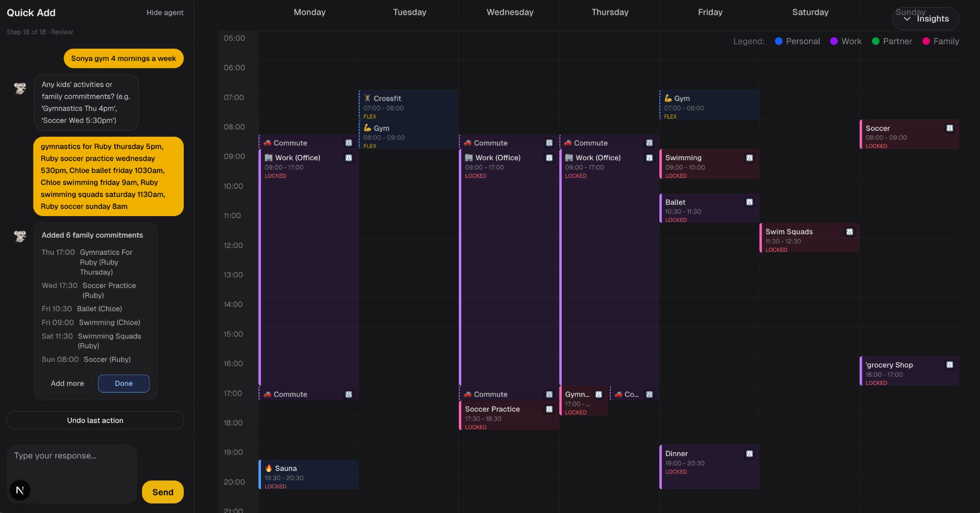Click the building icon on Thursday's Work (Office) event
The image size is (980, 513).
click(x=569, y=158)
